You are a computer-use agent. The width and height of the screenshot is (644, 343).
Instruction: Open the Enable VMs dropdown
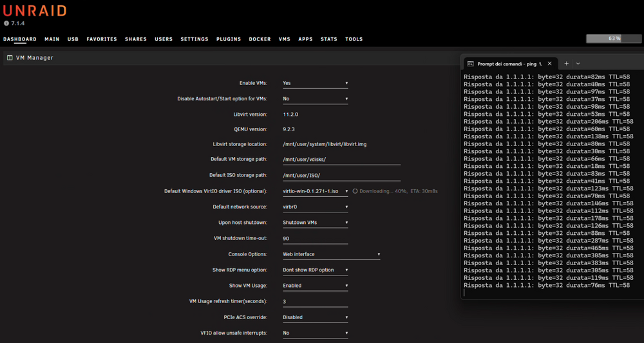315,83
